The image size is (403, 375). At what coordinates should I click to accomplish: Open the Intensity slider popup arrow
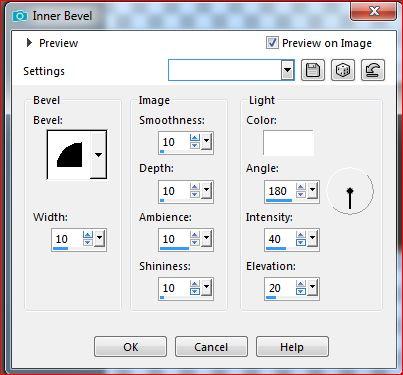click(x=312, y=238)
